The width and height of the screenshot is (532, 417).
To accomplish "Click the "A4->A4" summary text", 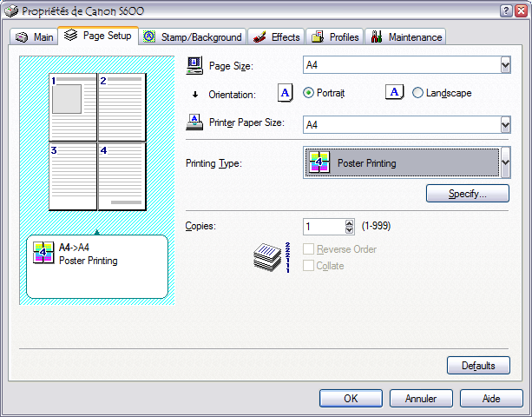I will [74, 248].
